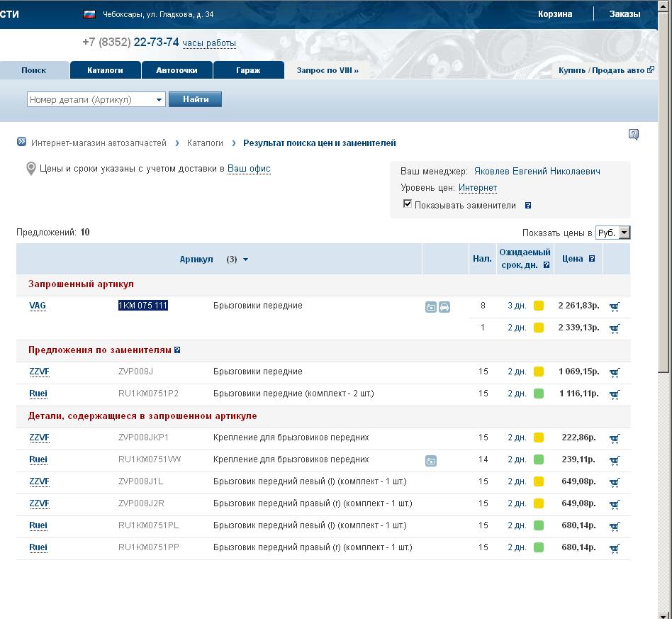Click the highlighted 1KM 075 111 article number
672x619 pixels.
pos(142,306)
